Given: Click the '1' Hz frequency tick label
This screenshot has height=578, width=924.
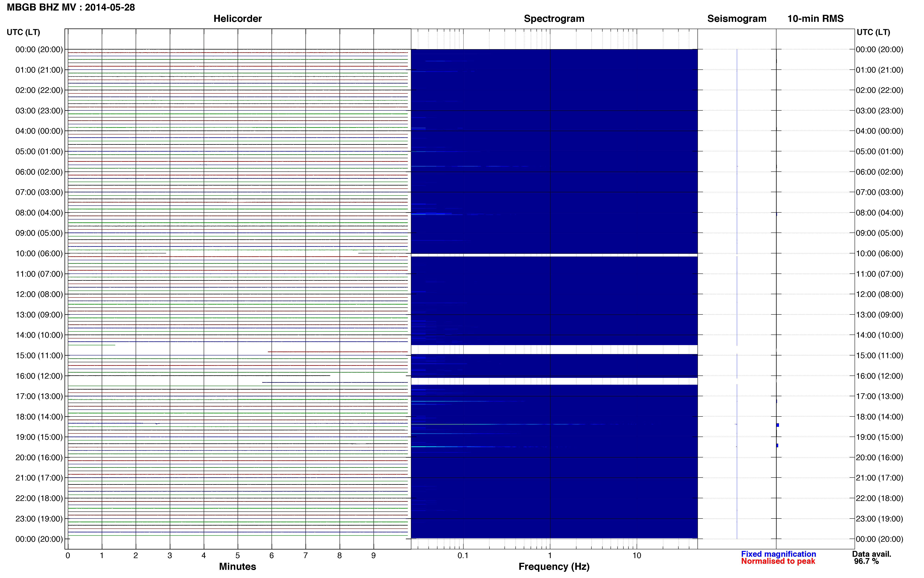Looking at the screenshot, I should 550,555.
